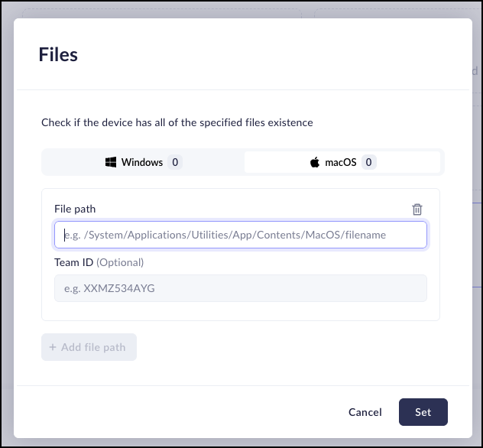Switch to the Windows tab
The height and width of the screenshot is (448, 483).
(x=142, y=162)
